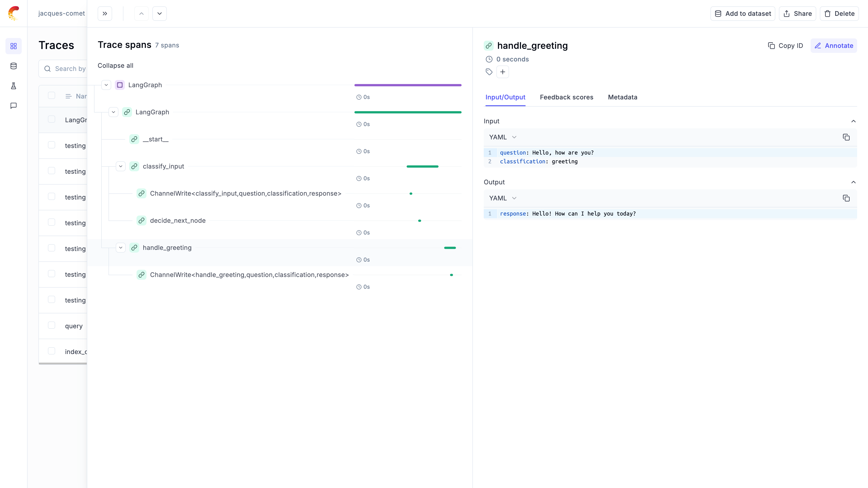Image resolution: width=868 pixels, height=488 pixels.
Task: Open the Metadata tab
Action: [622, 97]
